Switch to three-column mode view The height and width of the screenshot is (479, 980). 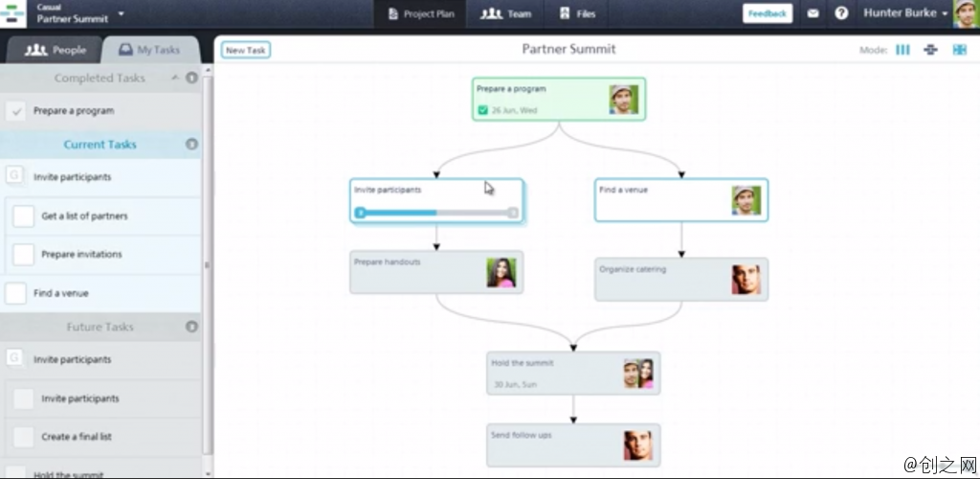click(902, 50)
